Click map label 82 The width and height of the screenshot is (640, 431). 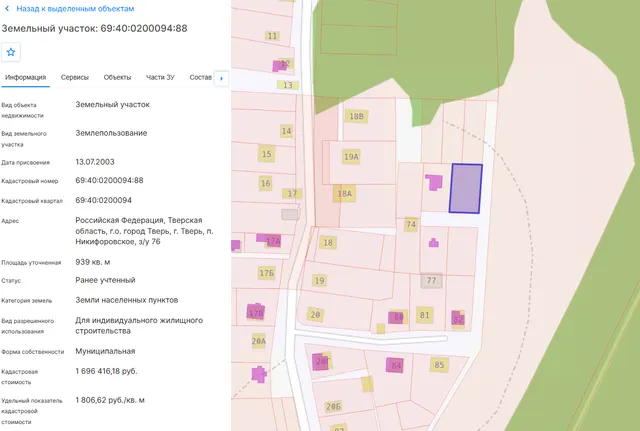point(458,319)
